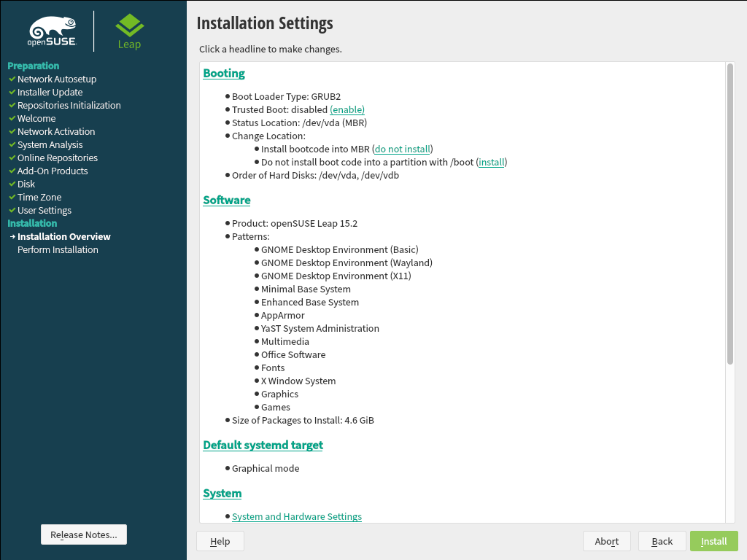This screenshot has height=560, width=747.
Task: Click the Installer Update step
Action: (x=50, y=93)
